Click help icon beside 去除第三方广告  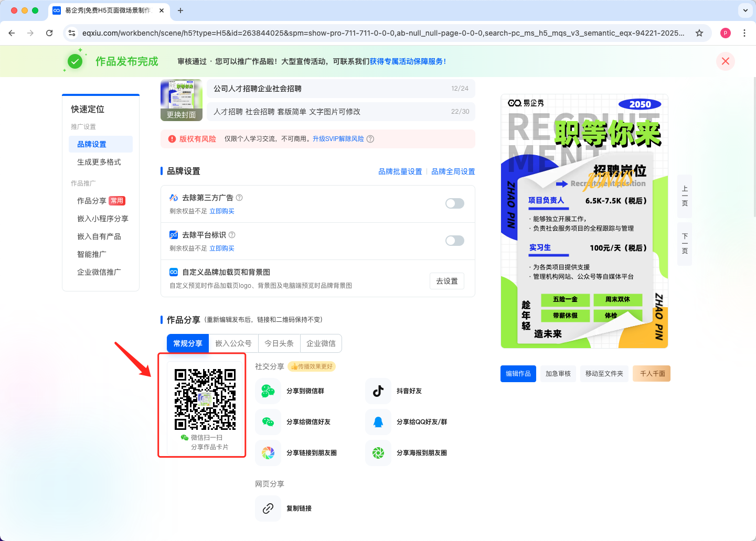239,198
